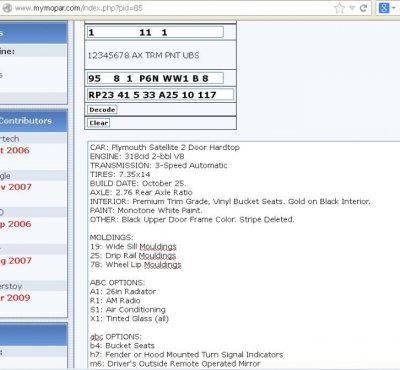The height and width of the screenshot is (370, 400).
Task: Open the "2006" contributor link near top
Action: pos(15,150)
